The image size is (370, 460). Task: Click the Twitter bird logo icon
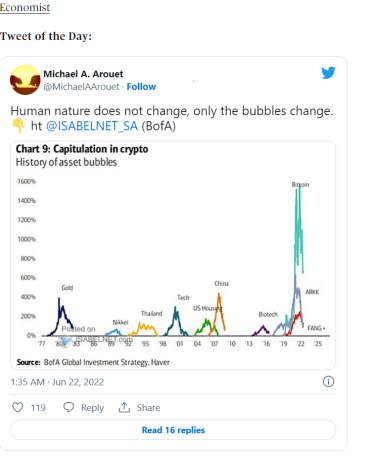(328, 73)
